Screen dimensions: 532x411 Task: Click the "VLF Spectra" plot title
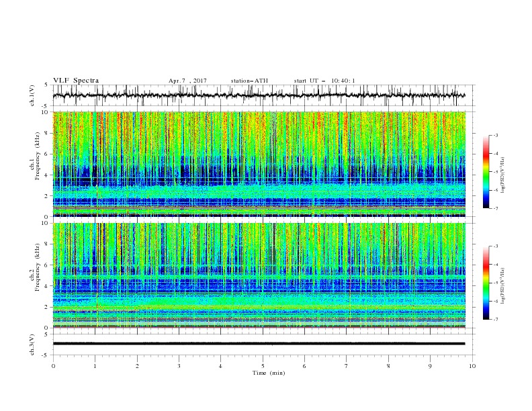coord(76,81)
